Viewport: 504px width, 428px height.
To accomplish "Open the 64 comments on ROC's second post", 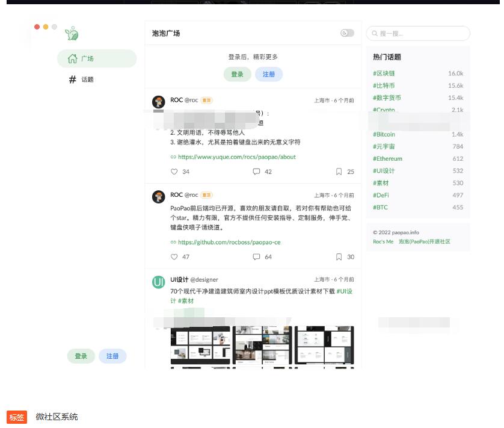I will pyautogui.click(x=257, y=256).
